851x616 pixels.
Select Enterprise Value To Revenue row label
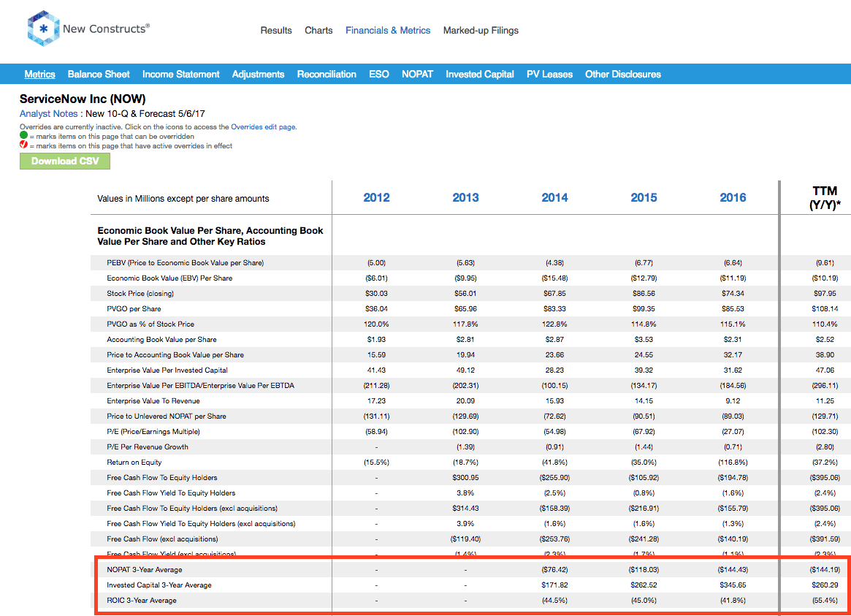[153, 401]
